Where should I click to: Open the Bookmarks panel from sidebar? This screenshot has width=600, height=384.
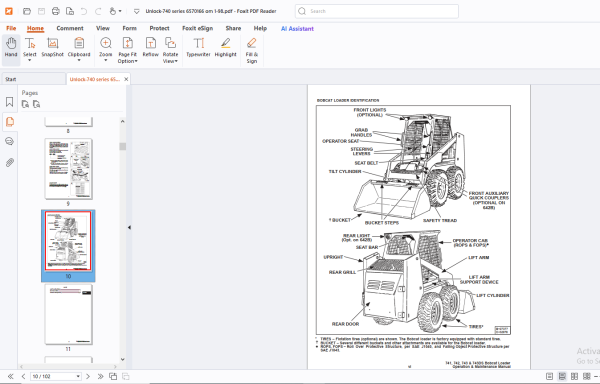pos(10,102)
